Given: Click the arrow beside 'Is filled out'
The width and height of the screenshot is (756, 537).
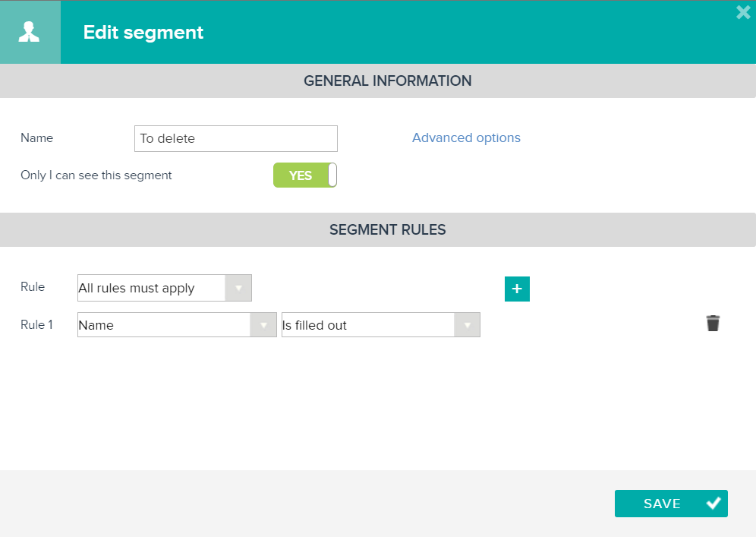Looking at the screenshot, I should click(x=467, y=325).
